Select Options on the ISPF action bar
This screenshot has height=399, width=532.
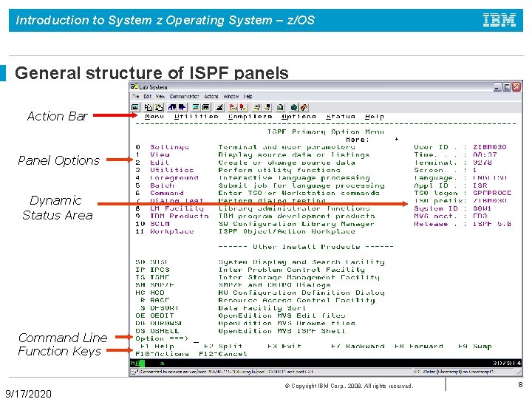point(299,117)
